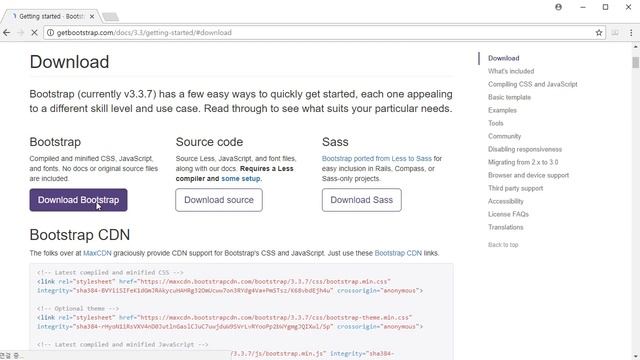Click the 'Optional theme' code comment
Screen dimensions: 640x360
[x=78, y=309]
